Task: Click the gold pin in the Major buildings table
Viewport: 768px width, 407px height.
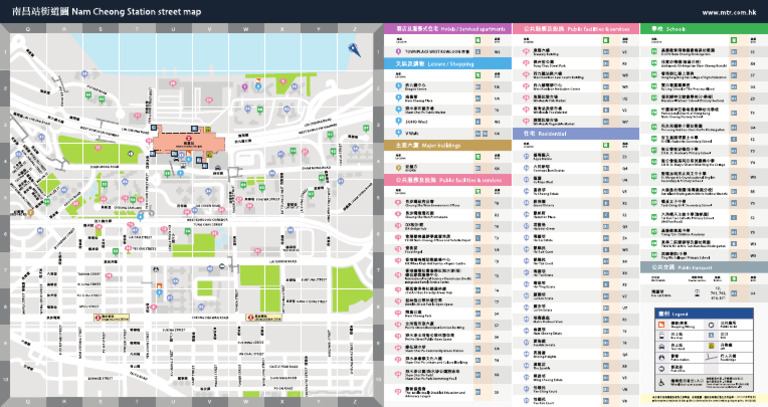Action: 398,168
